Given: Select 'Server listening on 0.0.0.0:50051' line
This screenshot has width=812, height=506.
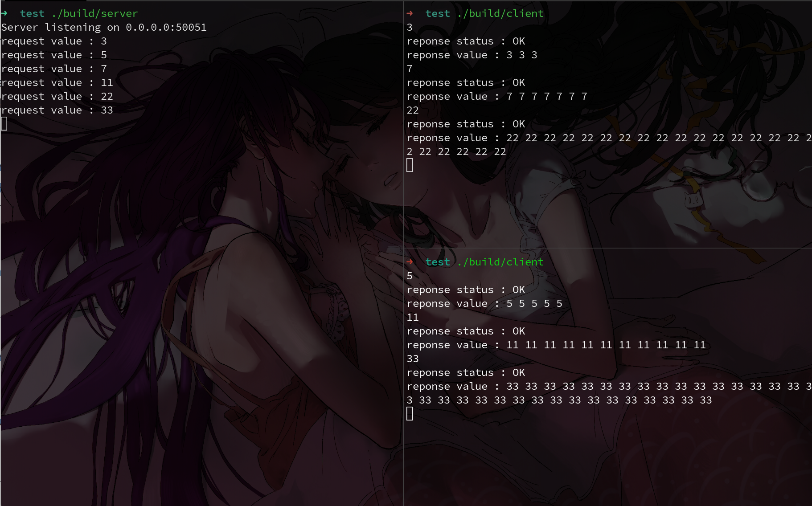Looking at the screenshot, I should (x=104, y=27).
